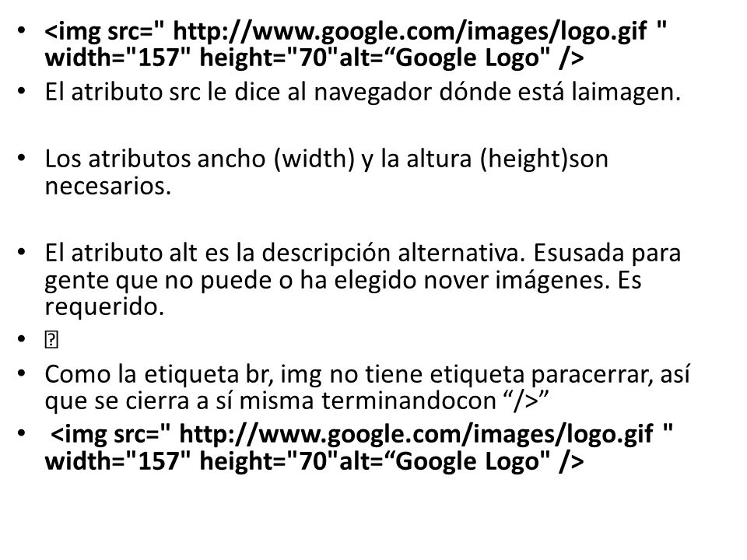Click the bullet before "El atributo src"
747x560 pixels.
[x=21, y=90]
